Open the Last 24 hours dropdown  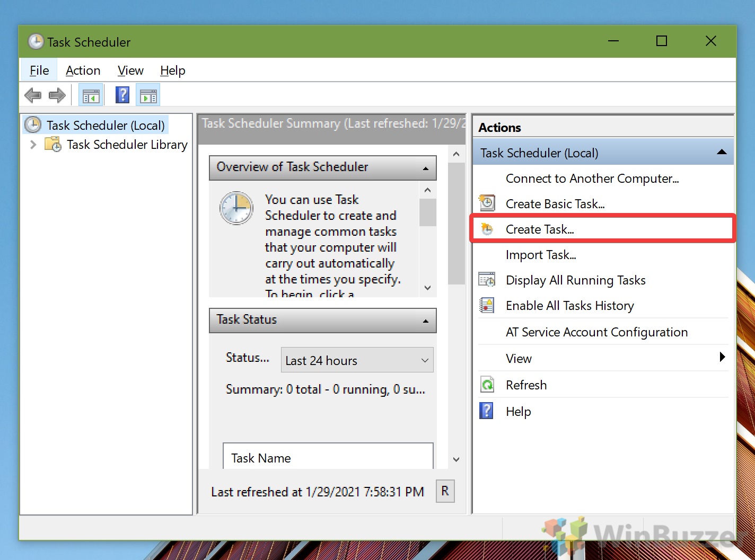424,360
